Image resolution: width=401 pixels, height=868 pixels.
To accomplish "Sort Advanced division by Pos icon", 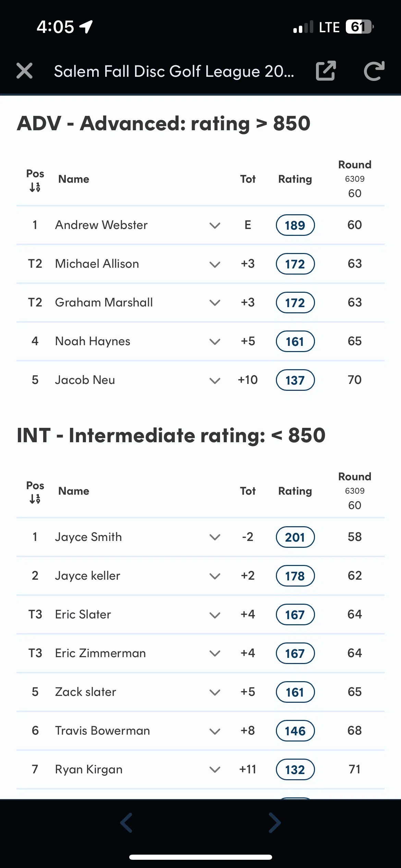I will pos(35,187).
